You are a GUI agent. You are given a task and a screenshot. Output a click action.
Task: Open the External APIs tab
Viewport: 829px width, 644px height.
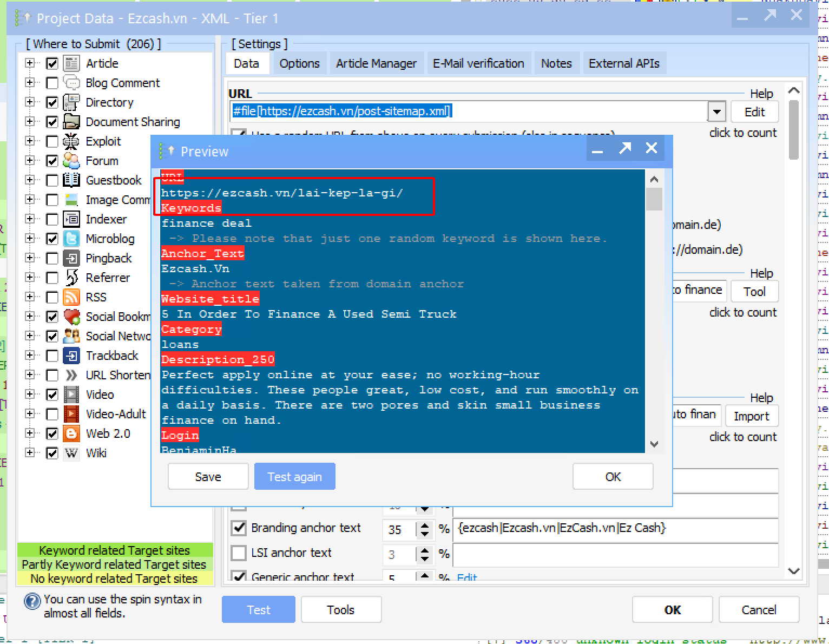(x=624, y=63)
